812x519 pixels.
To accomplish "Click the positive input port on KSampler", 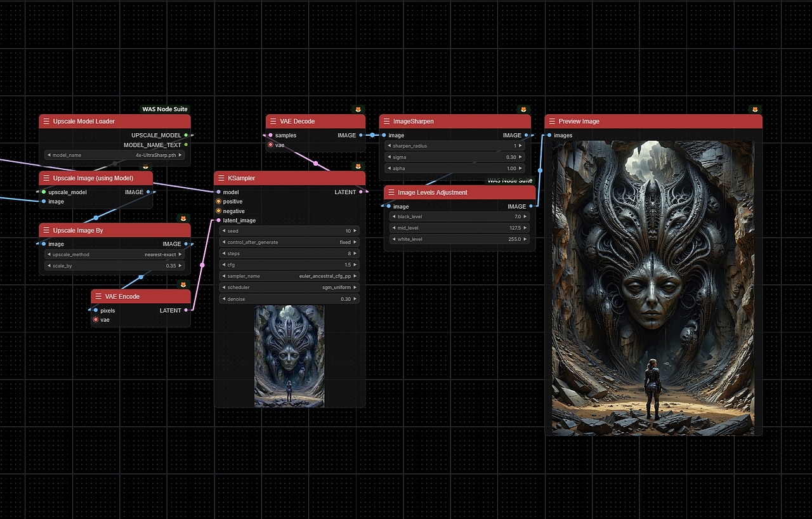I will (x=218, y=202).
